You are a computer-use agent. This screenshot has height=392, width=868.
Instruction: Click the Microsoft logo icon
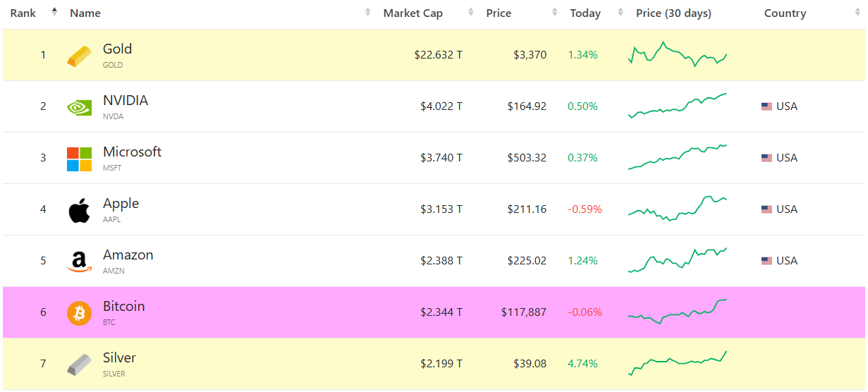point(79,159)
